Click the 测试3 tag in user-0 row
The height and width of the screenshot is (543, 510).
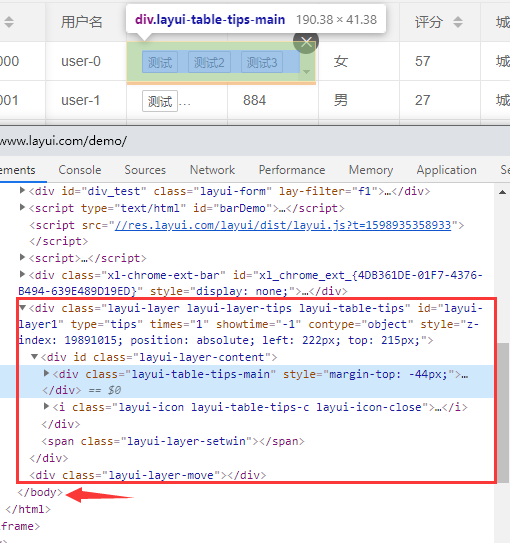coord(262,62)
